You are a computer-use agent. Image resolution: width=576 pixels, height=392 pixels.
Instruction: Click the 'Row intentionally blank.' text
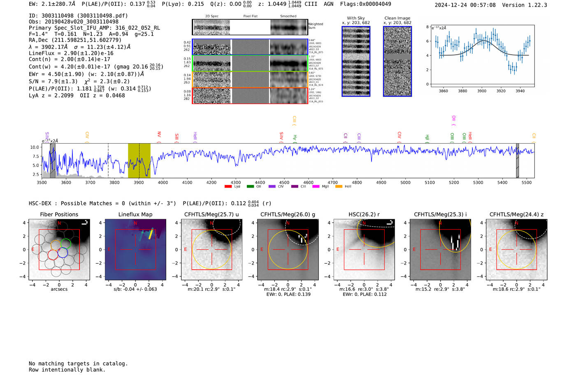(x=67, y=370)
